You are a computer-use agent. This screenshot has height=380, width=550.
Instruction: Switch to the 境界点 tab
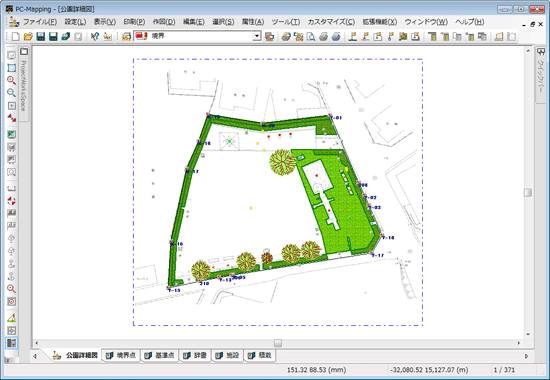(121, 355)
